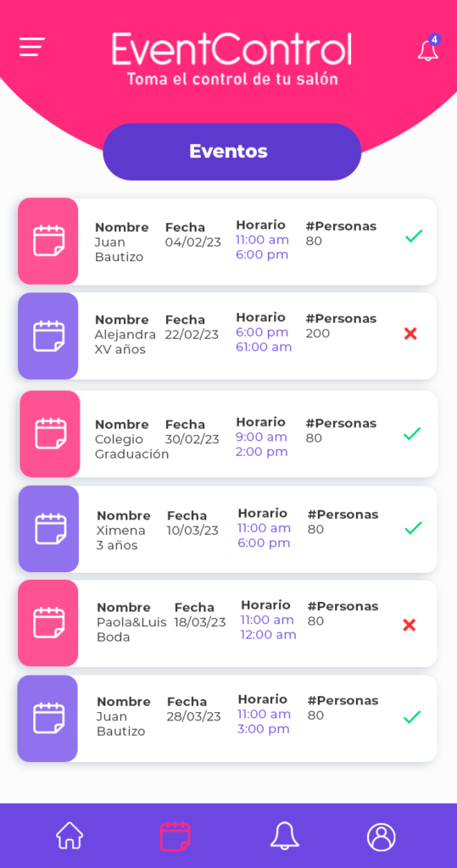Open calendar icon for Colegio Graduación event
Screen dimensions: 457x868
50,433
